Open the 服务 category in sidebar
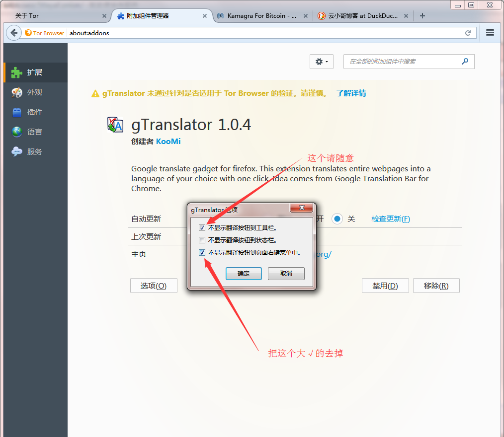The height and width of the screenshot is (437, 504). tap(35, 152)
